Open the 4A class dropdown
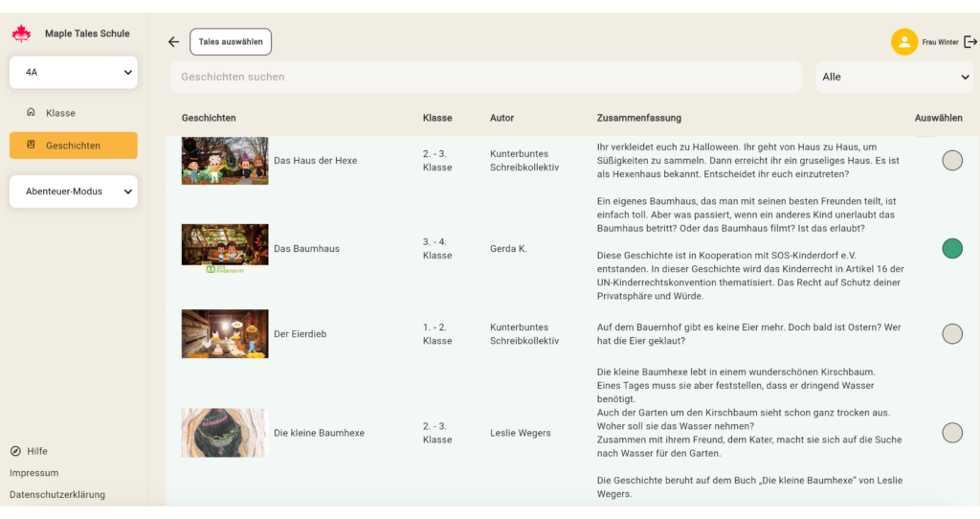 tap(74, 73)
